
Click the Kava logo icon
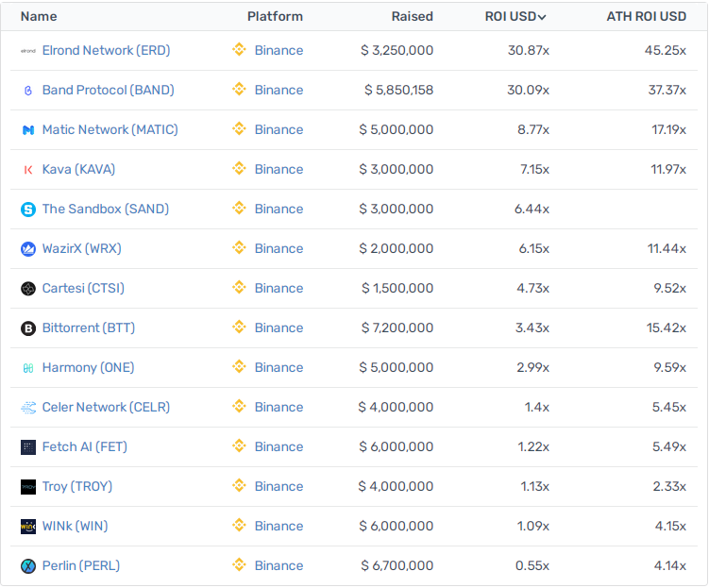[28, 170]
